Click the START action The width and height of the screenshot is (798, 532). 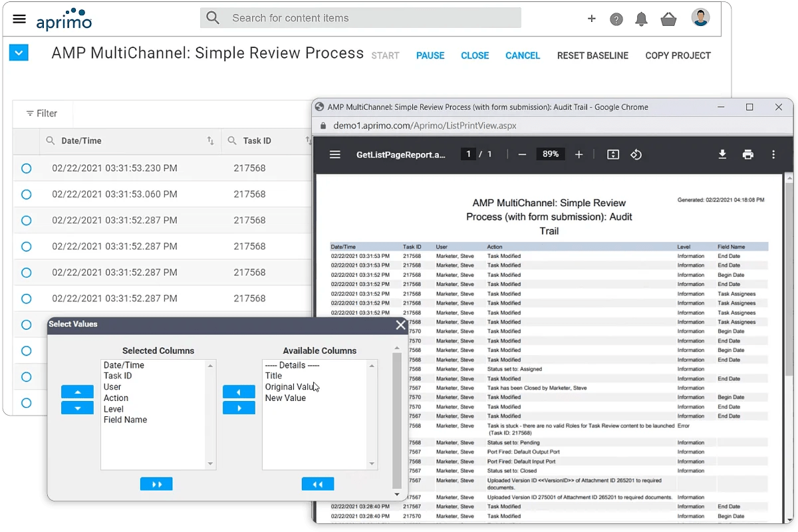point(385,56)
